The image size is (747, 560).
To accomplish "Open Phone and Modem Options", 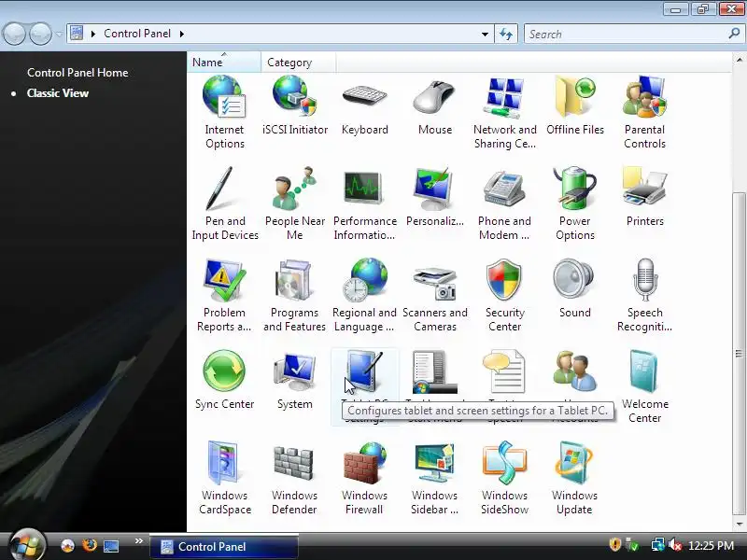I will pos(504,203).
